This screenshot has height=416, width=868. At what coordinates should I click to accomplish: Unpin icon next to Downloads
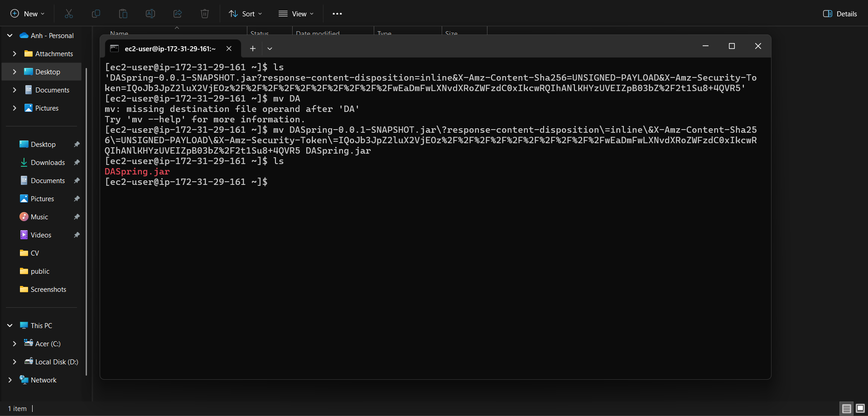[77, 162]
